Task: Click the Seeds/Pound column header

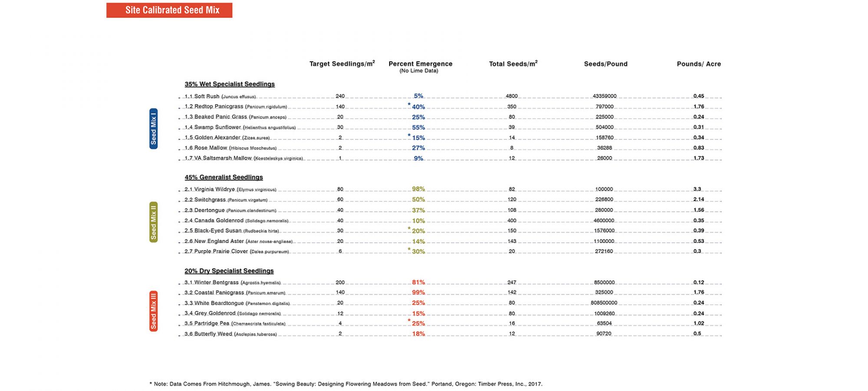Action: 605,64
